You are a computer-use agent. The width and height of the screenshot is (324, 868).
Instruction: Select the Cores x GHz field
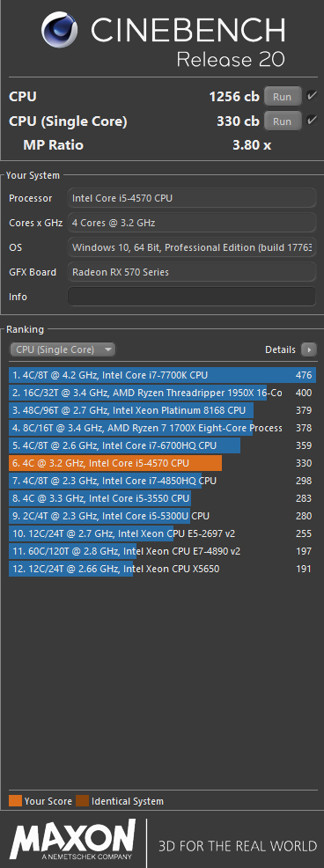[192, 223]
